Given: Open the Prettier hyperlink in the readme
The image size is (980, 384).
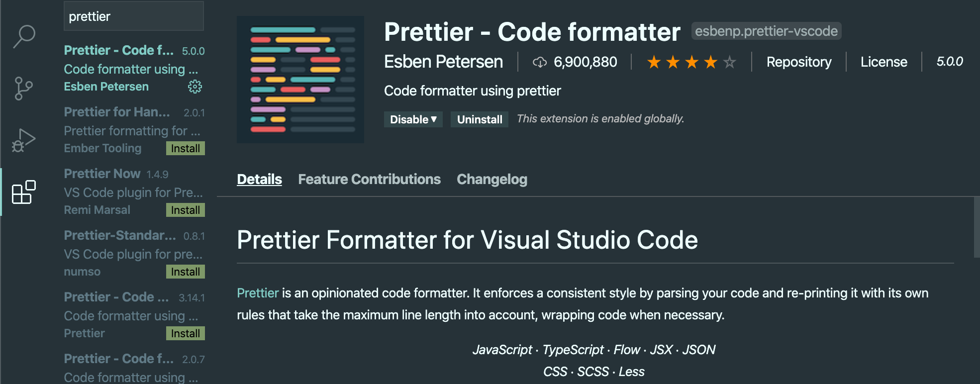Looking at the screenshot, I should point(257,293).
